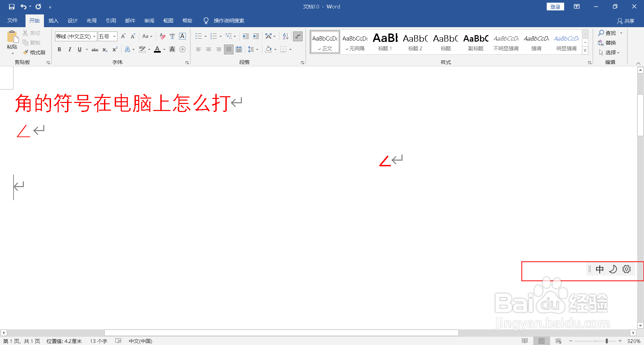Toggle justified text alignment
This screenshot has height=345, width=644.
click(229, 49)
